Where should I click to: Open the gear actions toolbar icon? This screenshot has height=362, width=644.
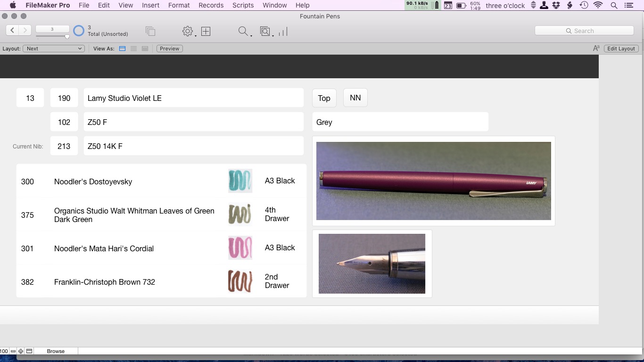188,31
